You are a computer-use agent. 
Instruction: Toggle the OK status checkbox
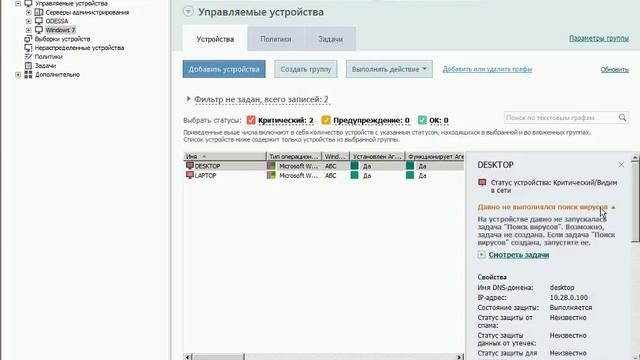pos(422,120)
